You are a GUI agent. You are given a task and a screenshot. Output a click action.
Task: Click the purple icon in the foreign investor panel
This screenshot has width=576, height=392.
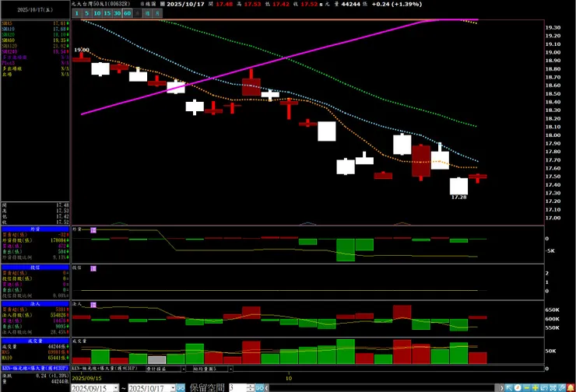click(x=93, y=230)
